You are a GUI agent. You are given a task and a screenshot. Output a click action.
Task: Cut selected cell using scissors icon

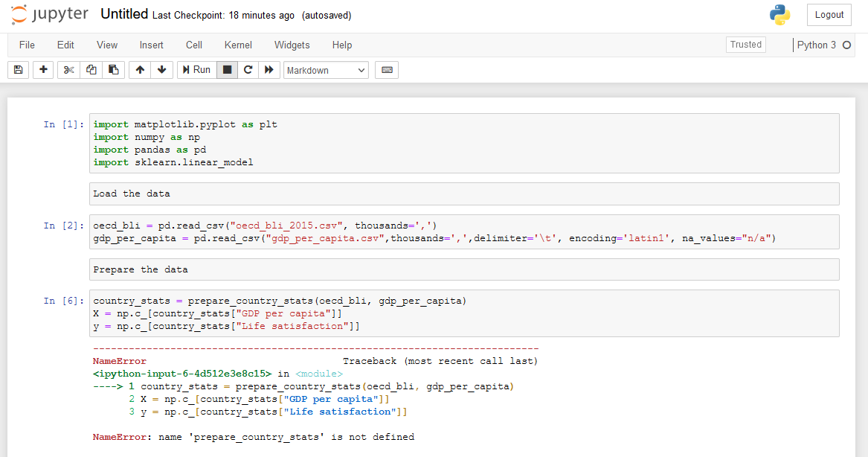tap(67, 69)
